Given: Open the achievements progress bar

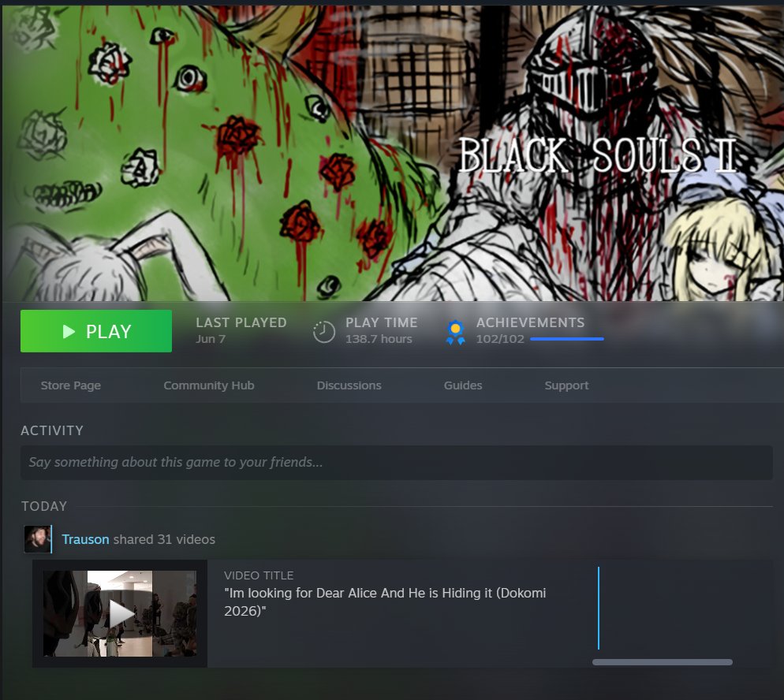Looking at the screenshot, I should coord(567,339).
